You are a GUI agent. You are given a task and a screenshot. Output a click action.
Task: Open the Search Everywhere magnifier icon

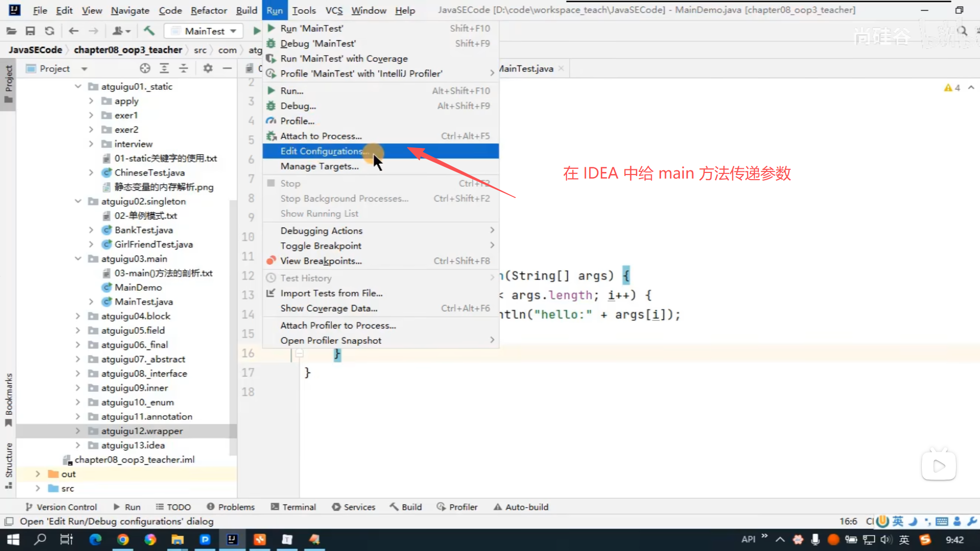[962, 31]
